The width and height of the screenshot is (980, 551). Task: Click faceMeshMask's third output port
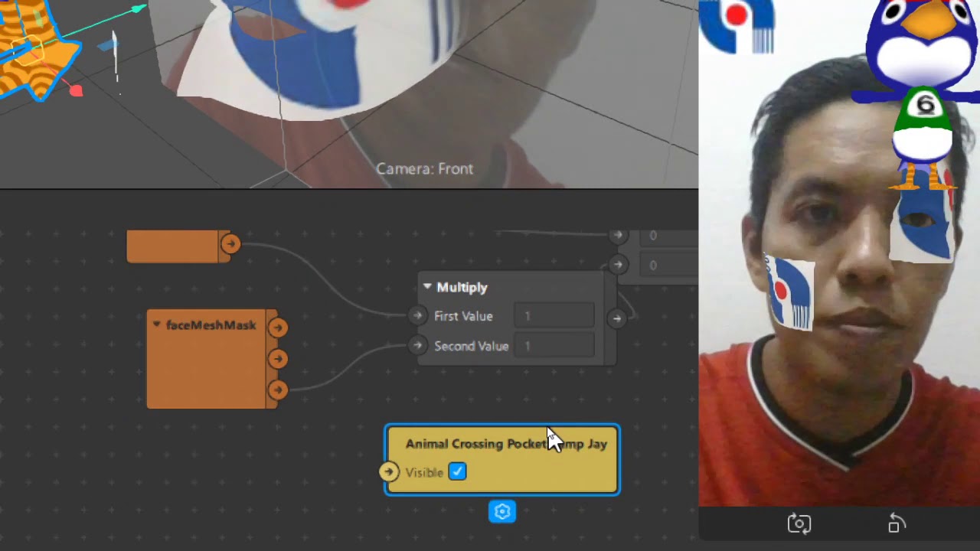(x=277, y=390)
